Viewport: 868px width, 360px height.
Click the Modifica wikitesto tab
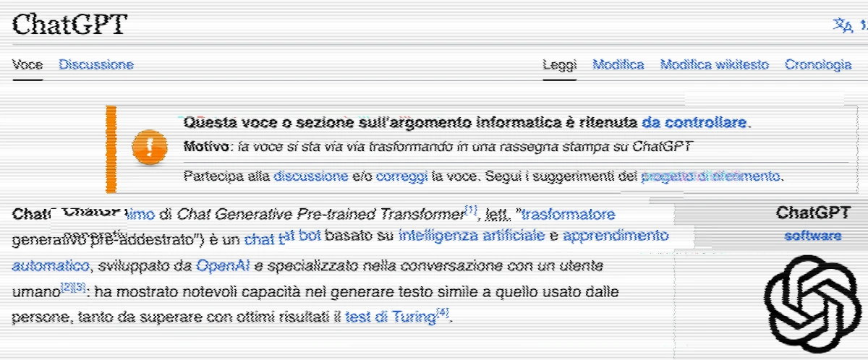(x=715, y=65)
